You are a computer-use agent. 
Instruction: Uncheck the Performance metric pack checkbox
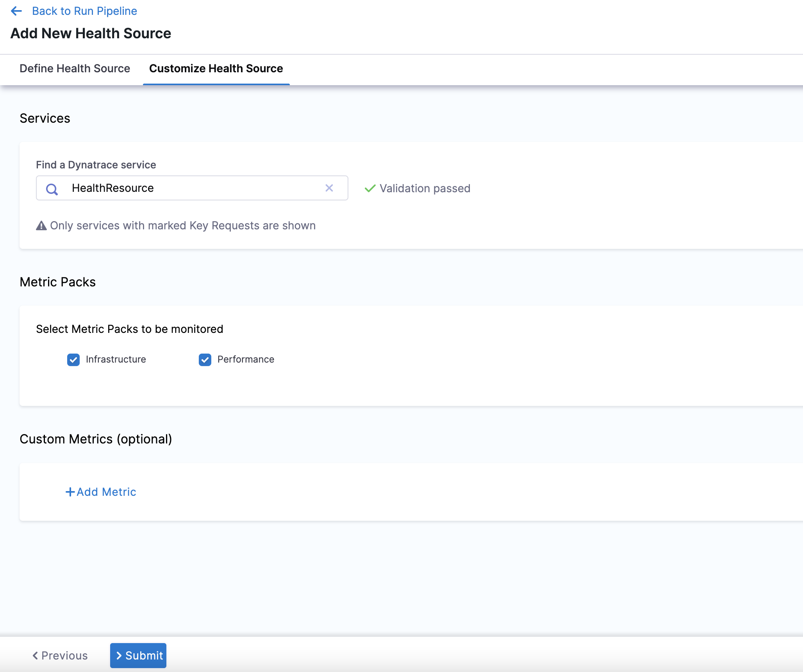(205, 359)
